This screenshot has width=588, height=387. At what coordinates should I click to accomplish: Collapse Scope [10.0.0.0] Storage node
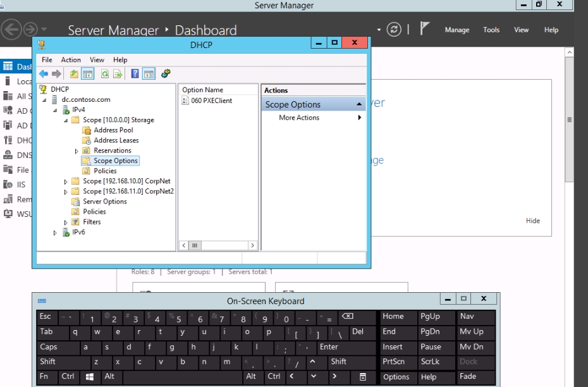(x=66, y=120)
